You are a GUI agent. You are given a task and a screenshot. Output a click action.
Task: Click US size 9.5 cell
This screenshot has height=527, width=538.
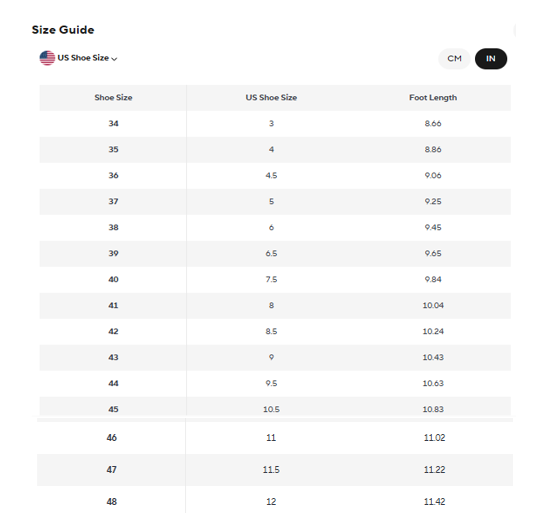(271, 383)
